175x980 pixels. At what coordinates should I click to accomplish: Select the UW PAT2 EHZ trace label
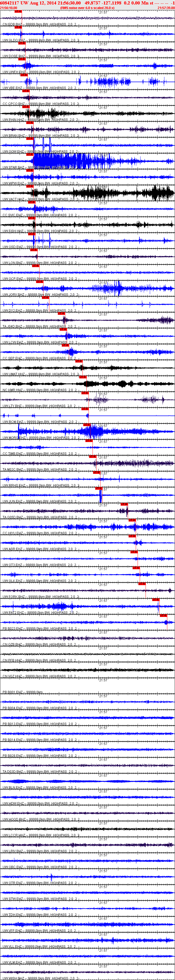(x=40, y=613)
